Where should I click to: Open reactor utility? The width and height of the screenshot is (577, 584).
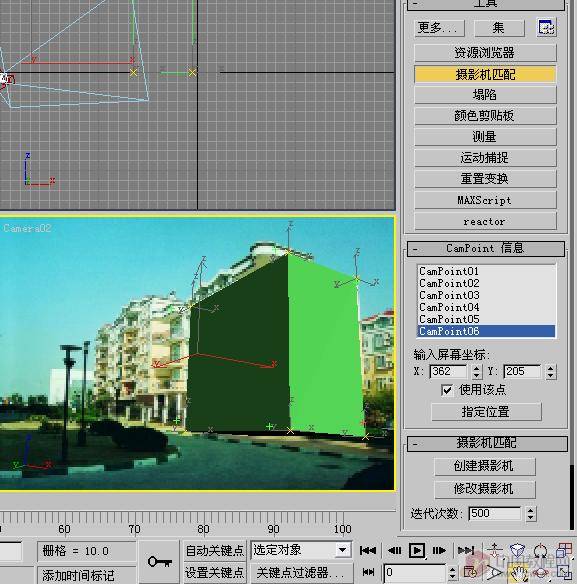485,221
